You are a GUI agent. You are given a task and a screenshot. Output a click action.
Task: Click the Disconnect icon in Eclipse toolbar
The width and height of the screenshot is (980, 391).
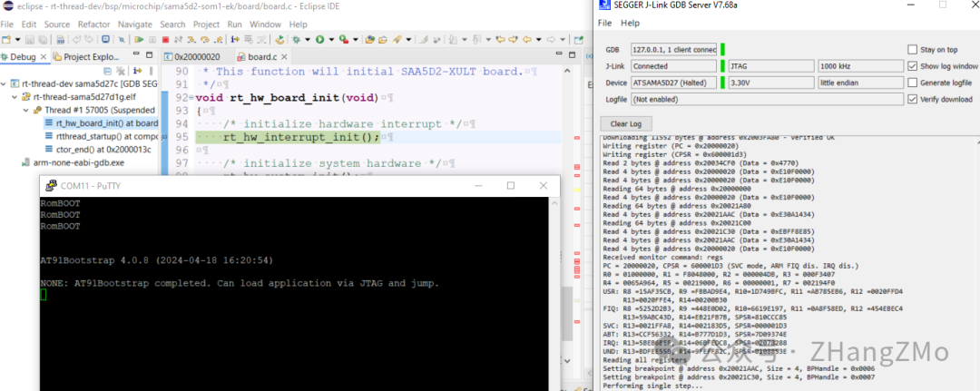pos(178,39)
